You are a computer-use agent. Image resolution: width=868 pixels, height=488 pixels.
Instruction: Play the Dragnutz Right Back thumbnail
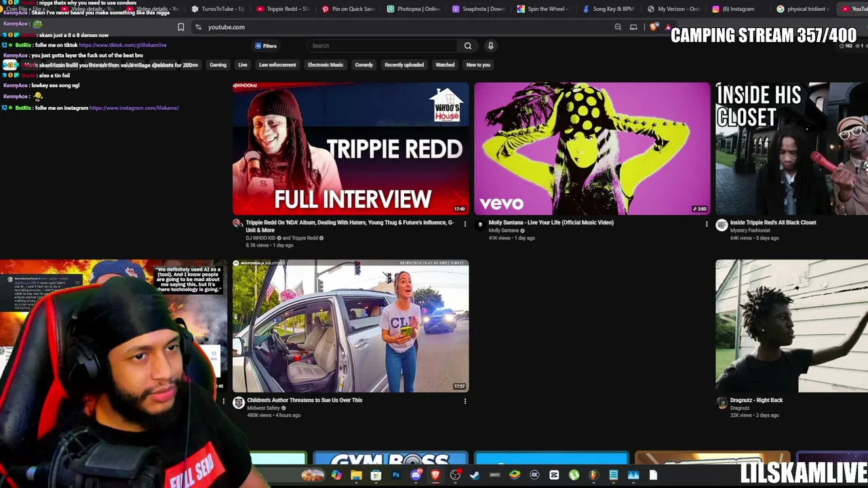[791, 326]
